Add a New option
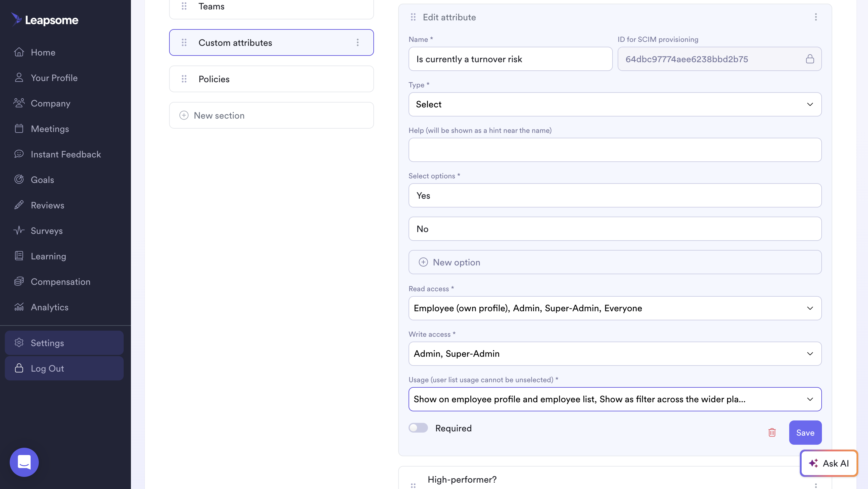Viewport: 868px width, 489px height. coord(615,262)
